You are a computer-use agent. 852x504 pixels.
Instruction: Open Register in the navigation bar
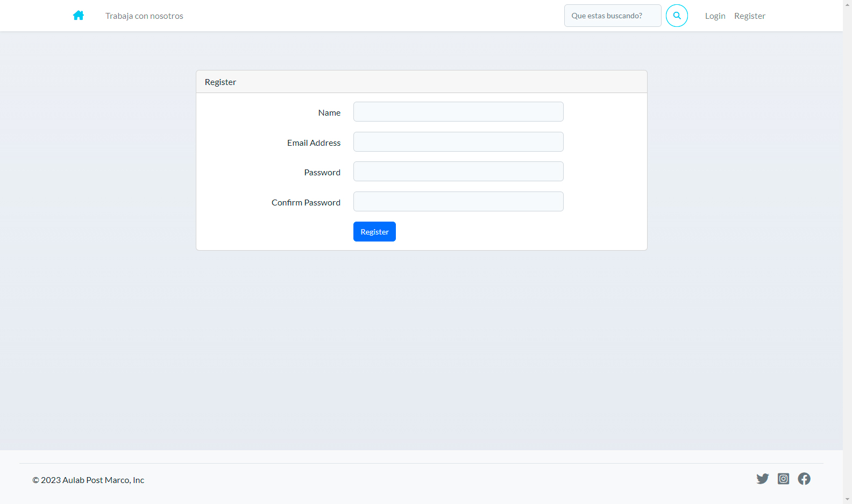point(749,16)
